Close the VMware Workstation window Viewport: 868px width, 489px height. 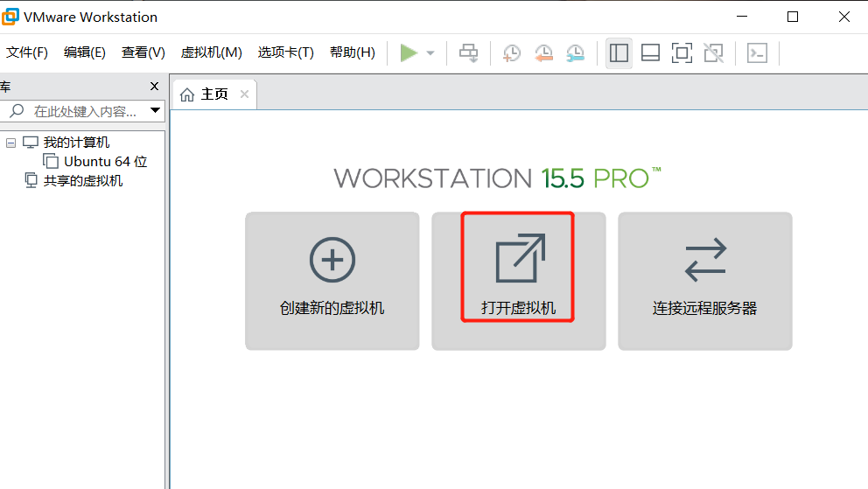tap(844, 17)
